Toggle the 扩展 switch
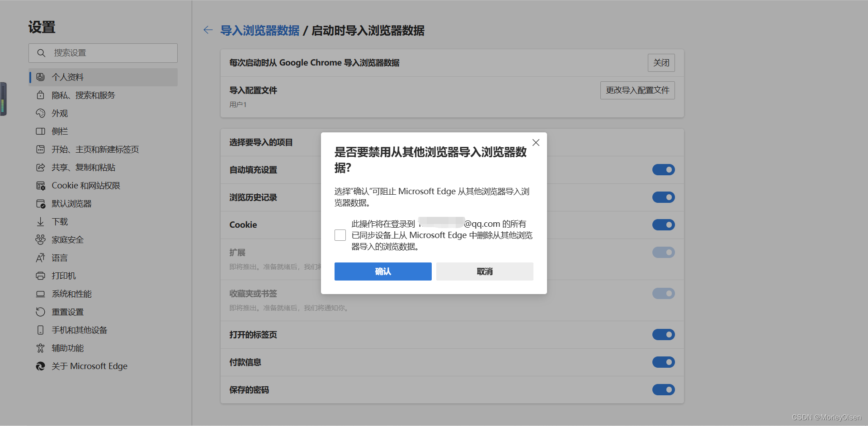The image size is (868, 426). [663, 253]
